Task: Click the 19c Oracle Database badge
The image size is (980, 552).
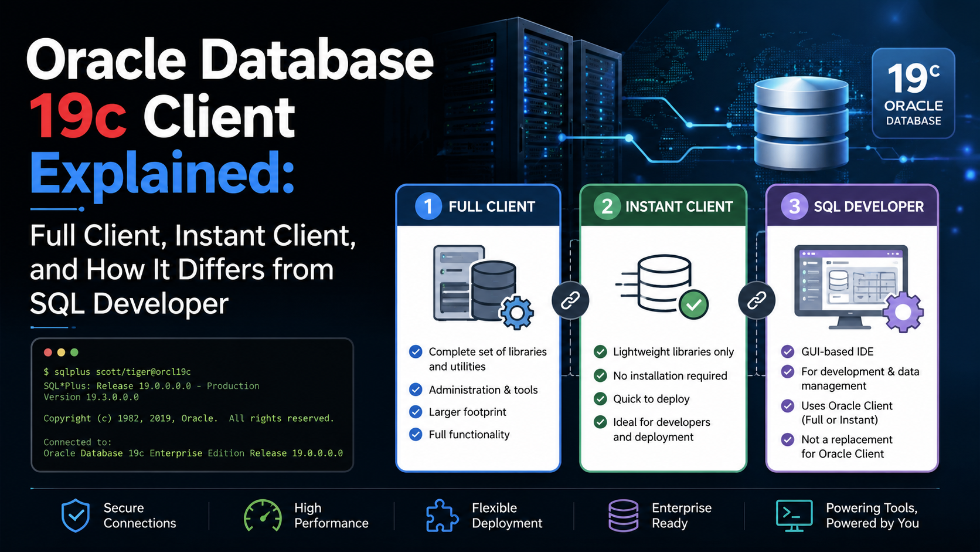Action: [913, 93]
